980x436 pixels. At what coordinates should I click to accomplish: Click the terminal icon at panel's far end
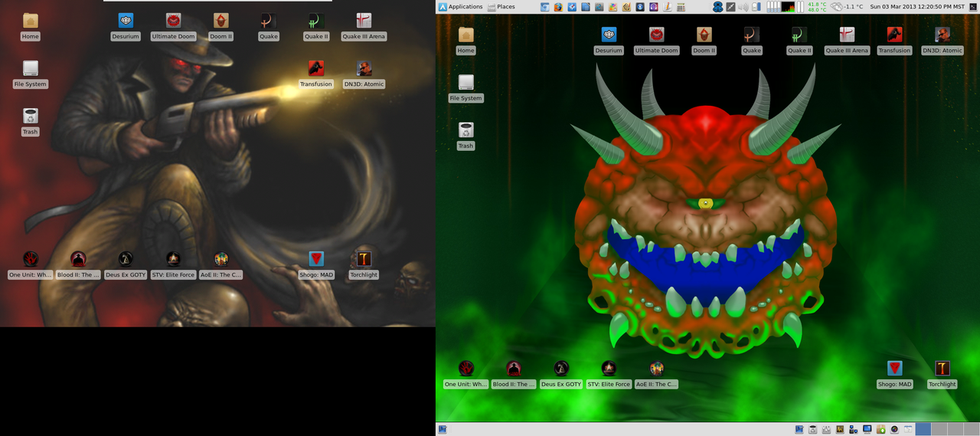coord(973,7)
